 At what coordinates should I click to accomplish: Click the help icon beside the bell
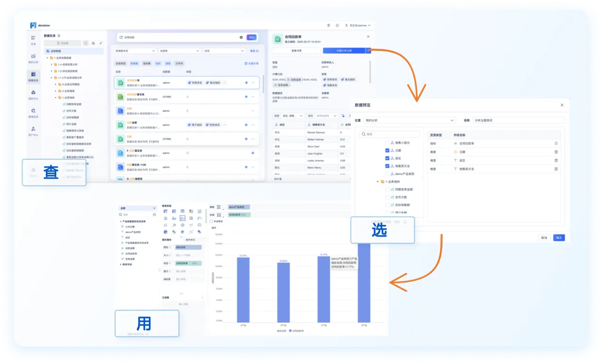pyautogui.click(x=328, y=25)
